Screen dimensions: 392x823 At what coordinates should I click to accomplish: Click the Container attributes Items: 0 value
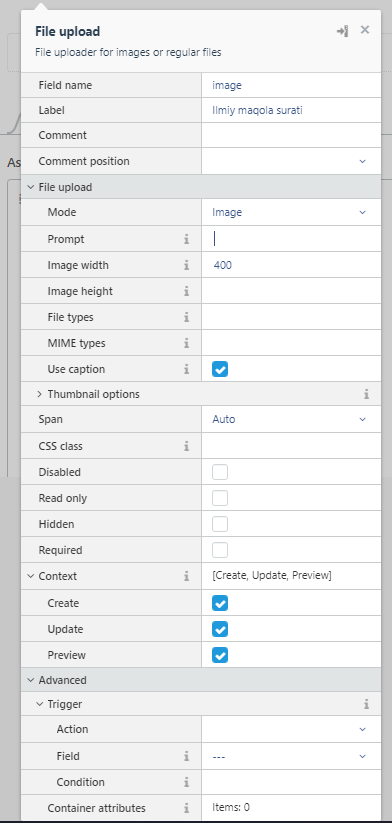[x=231, y=807]
